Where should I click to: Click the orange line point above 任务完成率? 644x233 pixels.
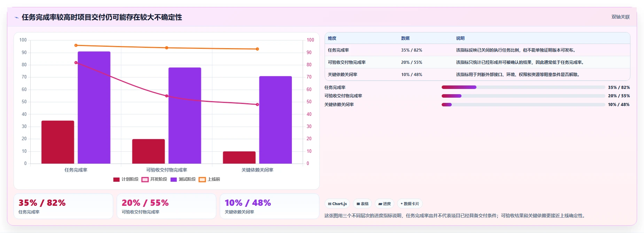76,45
